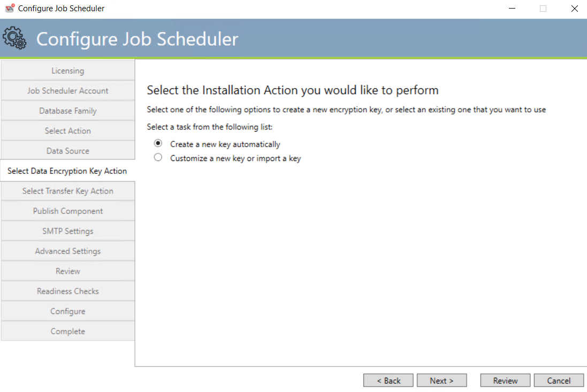Open the Licensing step
This screenshot has width=587, height=392.
[68, 70]
